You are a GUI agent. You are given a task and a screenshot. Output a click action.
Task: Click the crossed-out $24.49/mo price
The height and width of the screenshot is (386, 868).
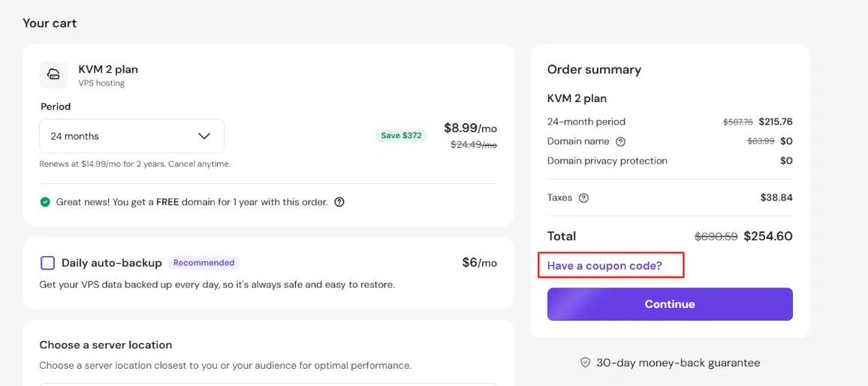click(473, 144)
